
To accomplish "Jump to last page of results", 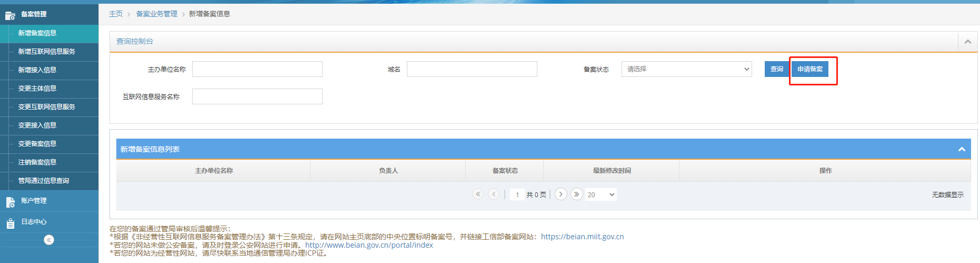I will (x=577, y=194).
